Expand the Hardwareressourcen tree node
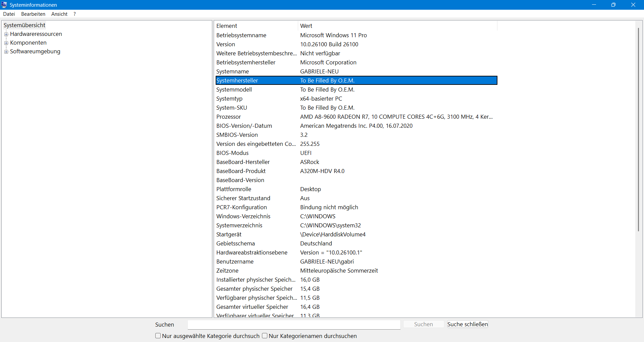The height and width of the screenshot is (342, 644). [x=6, y=34]
